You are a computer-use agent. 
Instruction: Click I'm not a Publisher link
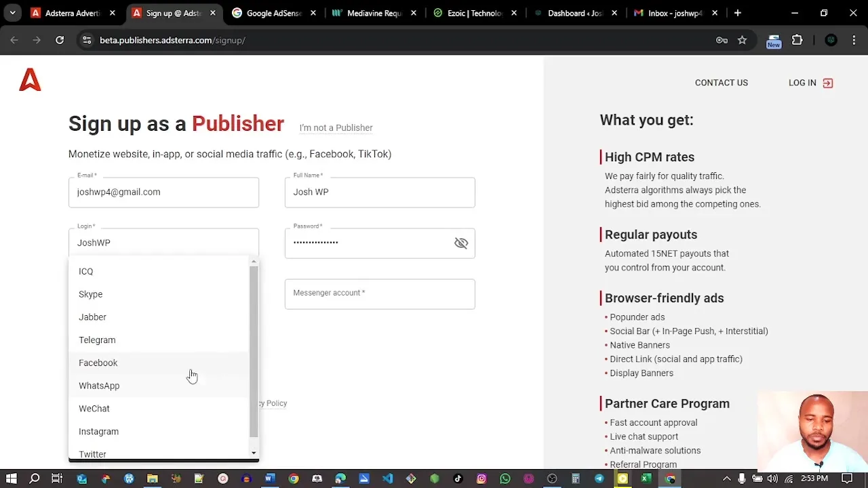(x=336, y=127)
